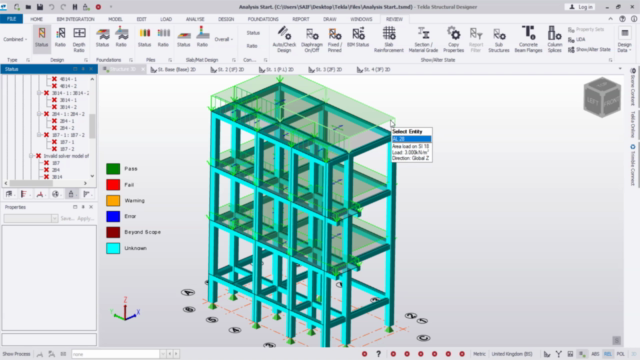Click United Kingdom (BS) code setting
The image size is (640, 360).
click(x=512, y=354)
